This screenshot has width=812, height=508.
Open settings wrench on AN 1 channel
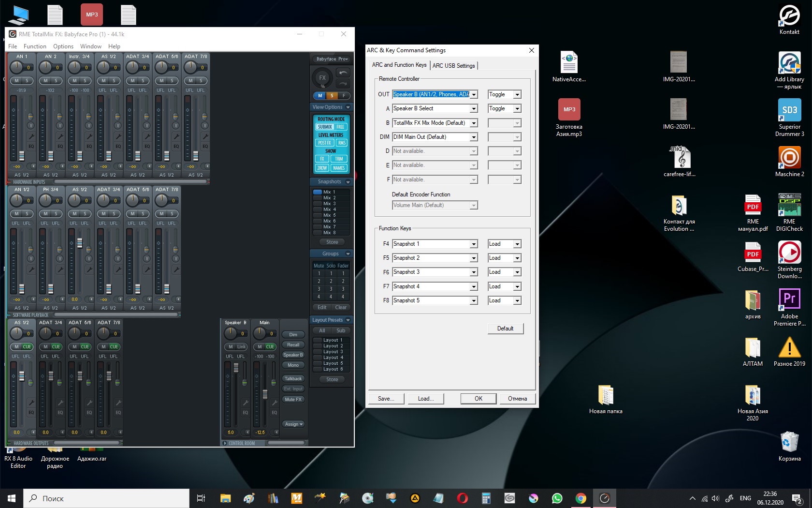click(x=31, y=137)
